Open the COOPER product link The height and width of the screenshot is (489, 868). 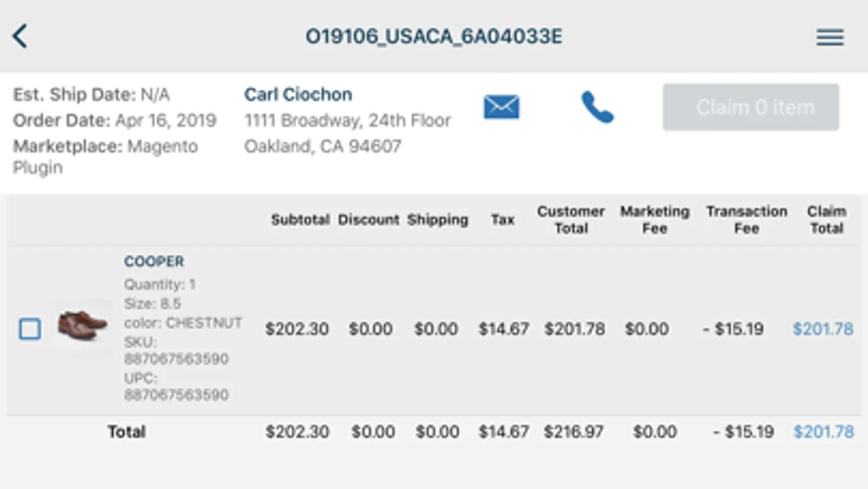[x=154, y=261]
